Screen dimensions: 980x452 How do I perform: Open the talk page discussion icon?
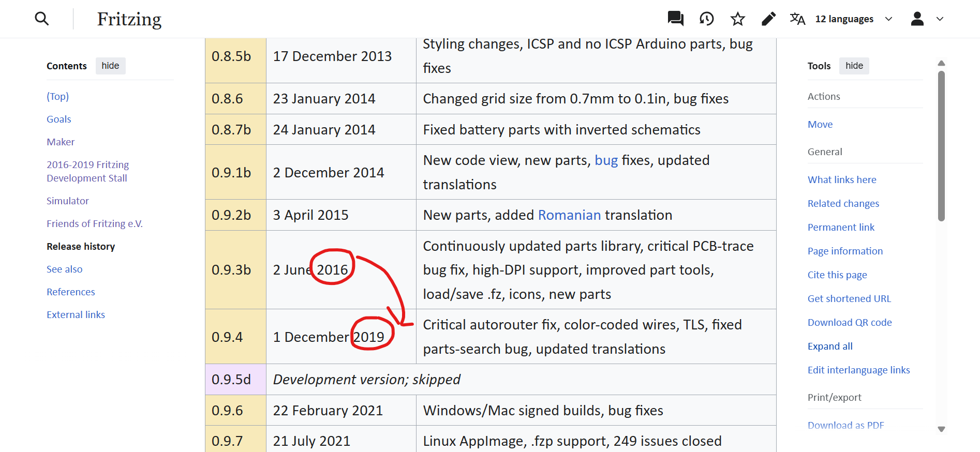tap(675, 19)
